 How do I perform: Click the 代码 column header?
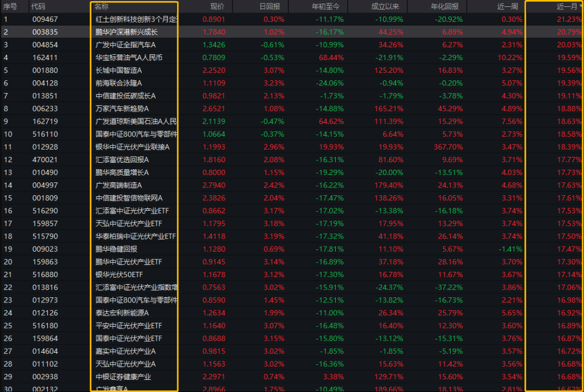[38, 6]
